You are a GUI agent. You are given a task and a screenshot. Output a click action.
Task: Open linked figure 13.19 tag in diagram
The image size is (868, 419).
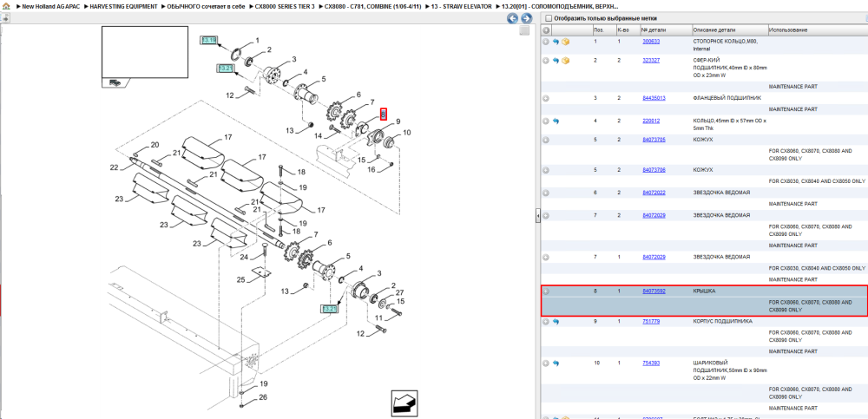pyautogui.click(x=208, y=41)
